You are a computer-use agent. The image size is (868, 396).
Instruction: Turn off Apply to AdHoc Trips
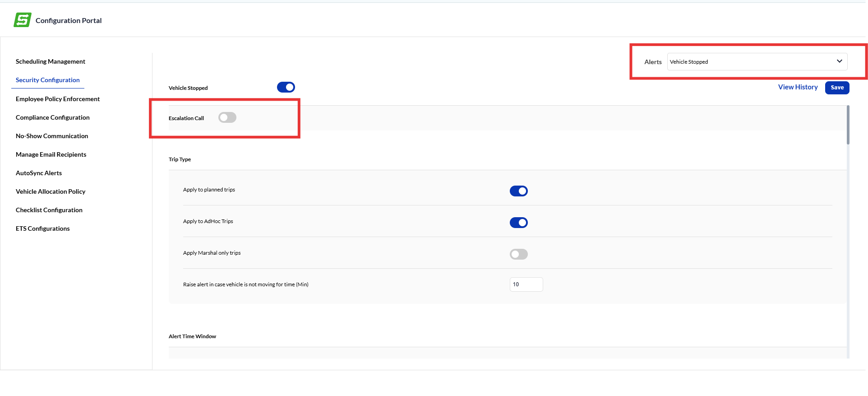[518, 223]
